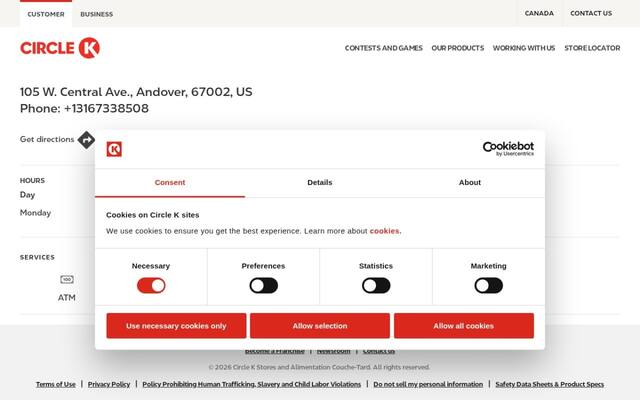Open Policy Prohibiting Human Trafficking link

click(x=251, y=384)
